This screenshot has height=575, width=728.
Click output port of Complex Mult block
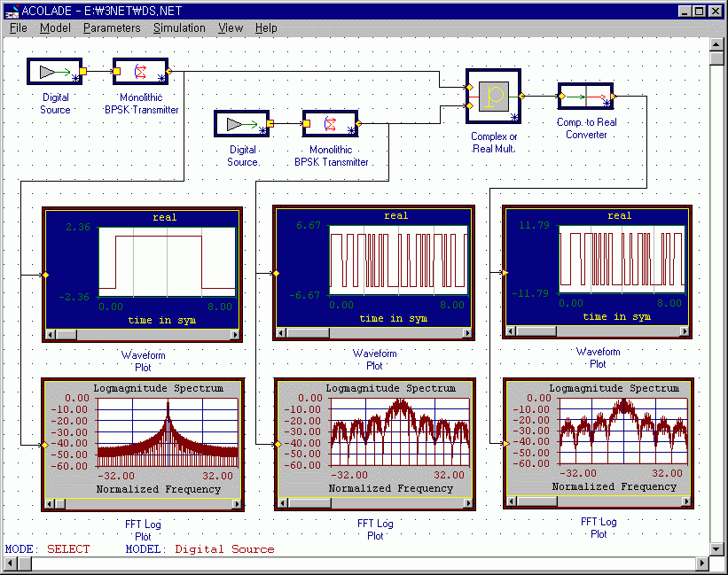522,96
